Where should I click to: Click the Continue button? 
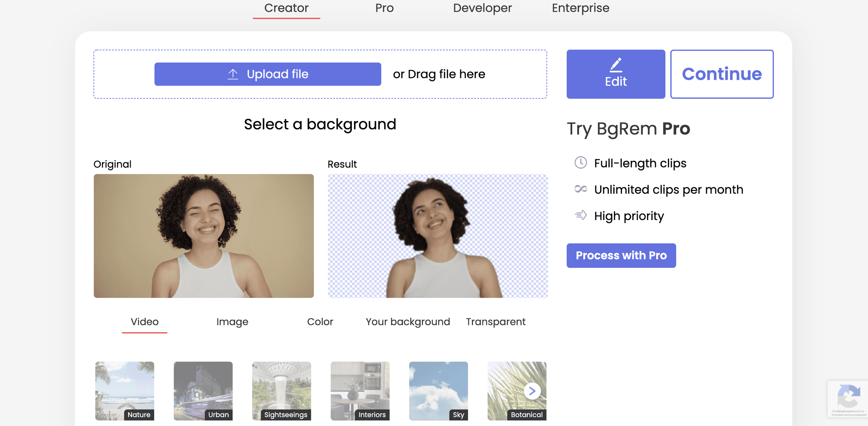pyautogui.click(x=722, y=74)
